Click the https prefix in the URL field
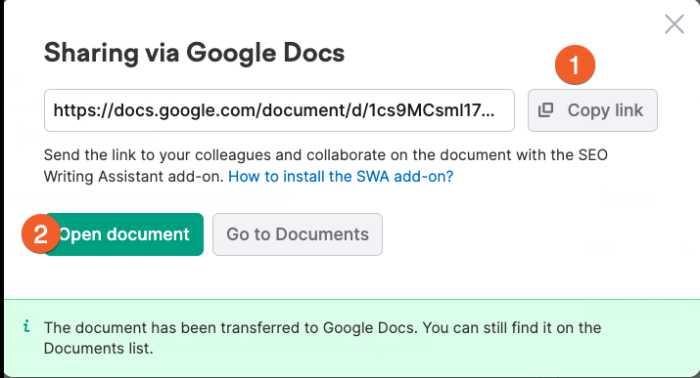 click(x=75, y=110)
